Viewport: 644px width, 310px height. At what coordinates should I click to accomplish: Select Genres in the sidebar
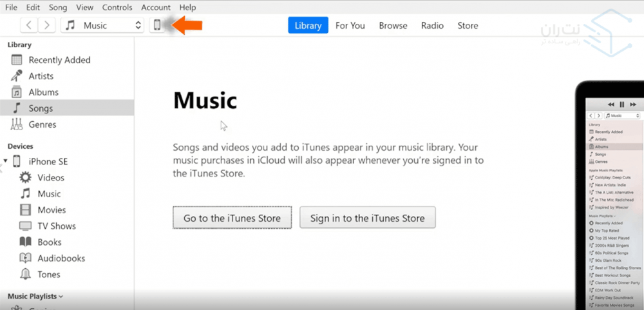[42, 124]
